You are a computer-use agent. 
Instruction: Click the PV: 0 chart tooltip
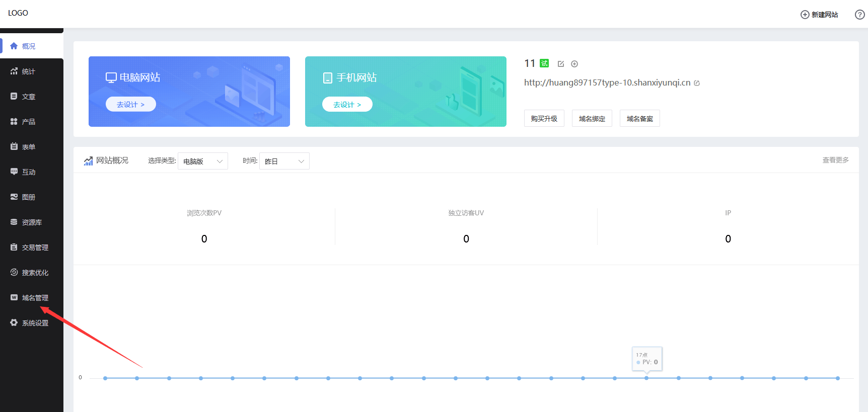click(647, 359)
